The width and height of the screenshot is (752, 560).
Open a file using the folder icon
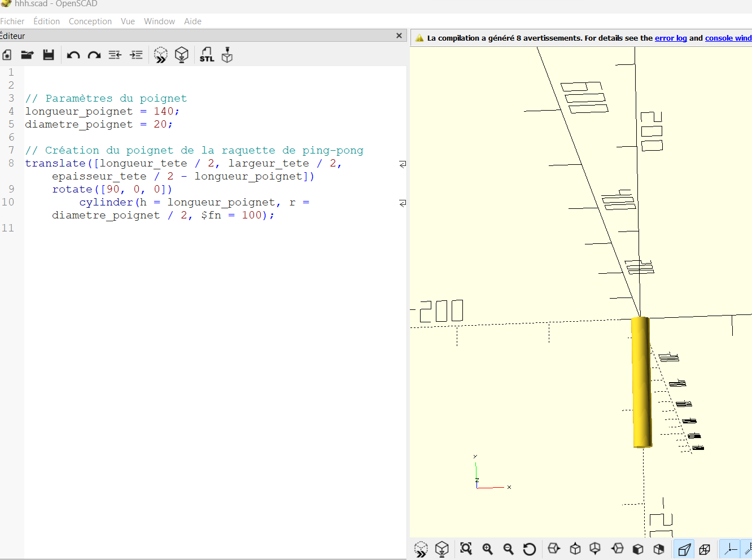(27, 55)
